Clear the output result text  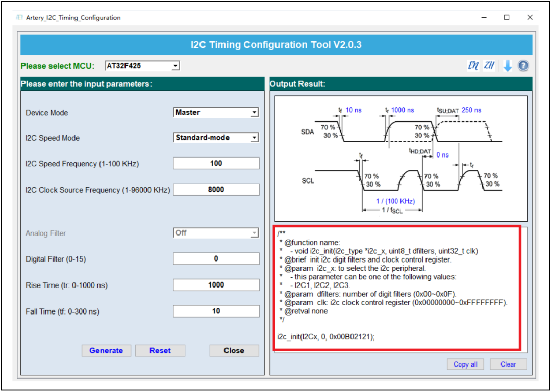tap(508, 364)
